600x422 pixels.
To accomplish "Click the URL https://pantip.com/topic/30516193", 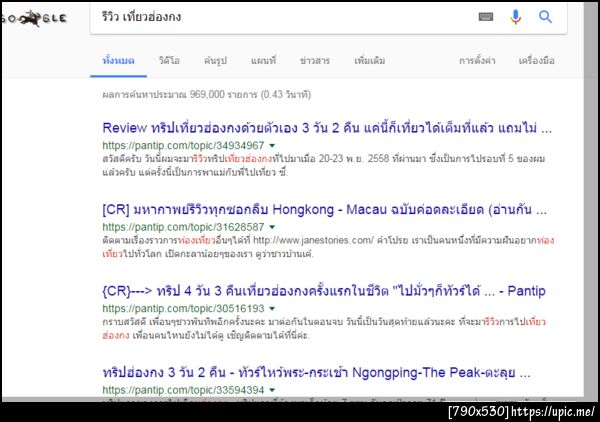I will point(183,308).
